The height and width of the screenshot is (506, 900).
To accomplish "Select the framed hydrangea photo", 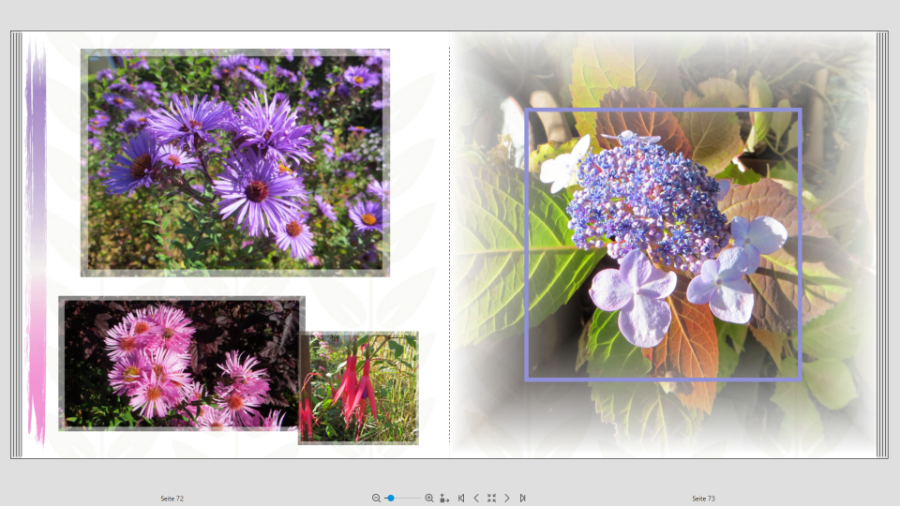I will 663,244.
